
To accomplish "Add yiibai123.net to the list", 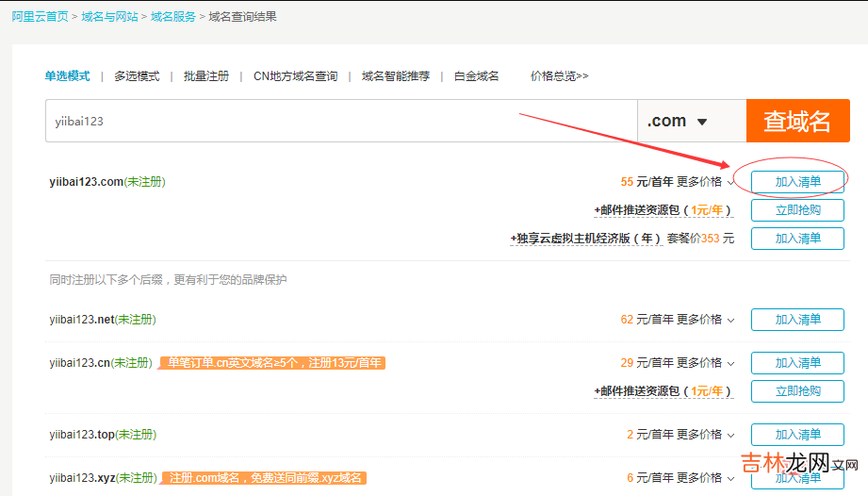I will pos(797,320).
